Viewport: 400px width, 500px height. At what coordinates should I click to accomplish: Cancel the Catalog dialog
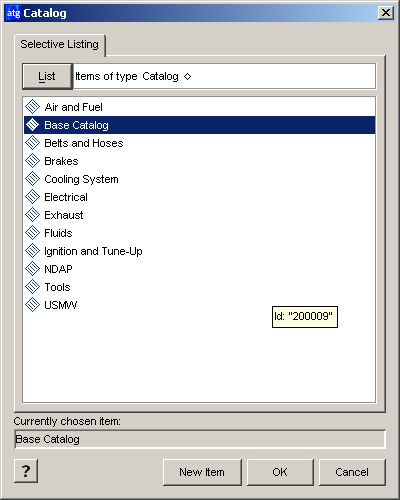352,472
